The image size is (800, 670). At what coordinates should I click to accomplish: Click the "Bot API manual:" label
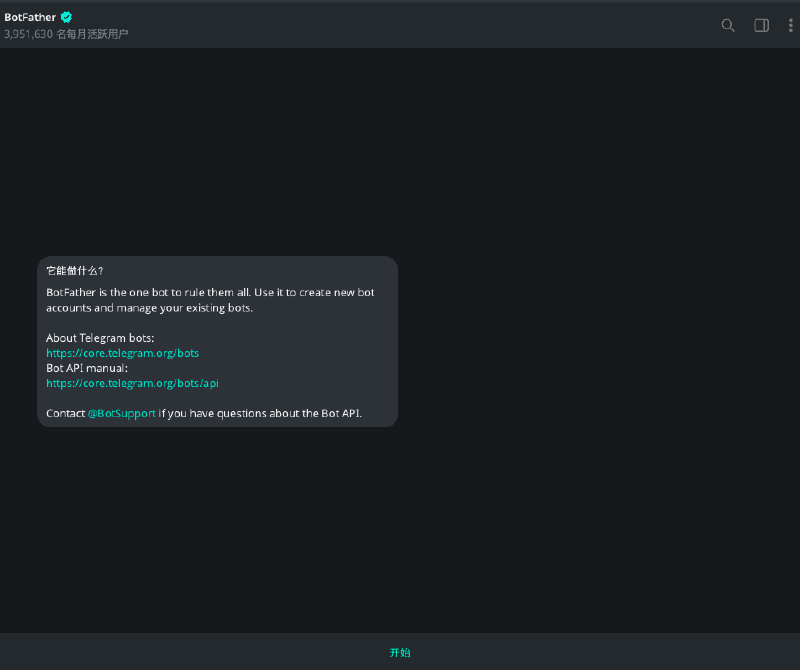point(87,368)
